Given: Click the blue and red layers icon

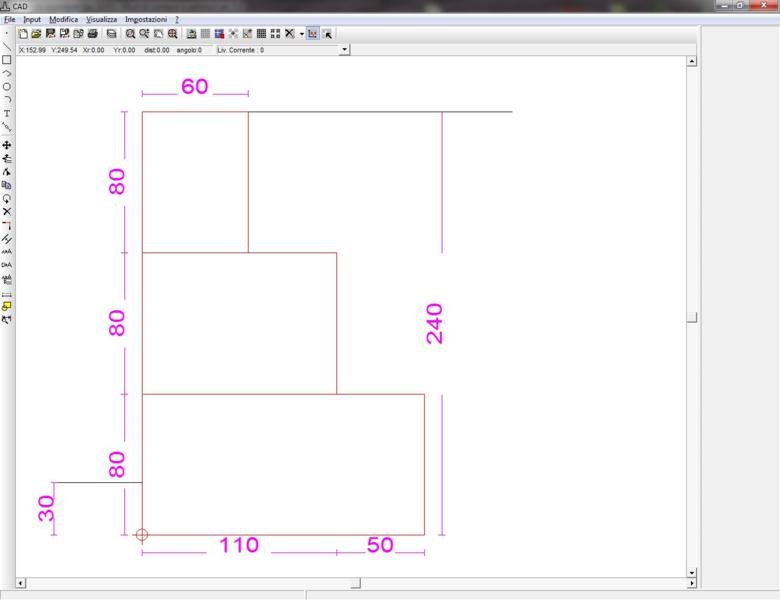Looking at the screenshot, I should (219, 34).
